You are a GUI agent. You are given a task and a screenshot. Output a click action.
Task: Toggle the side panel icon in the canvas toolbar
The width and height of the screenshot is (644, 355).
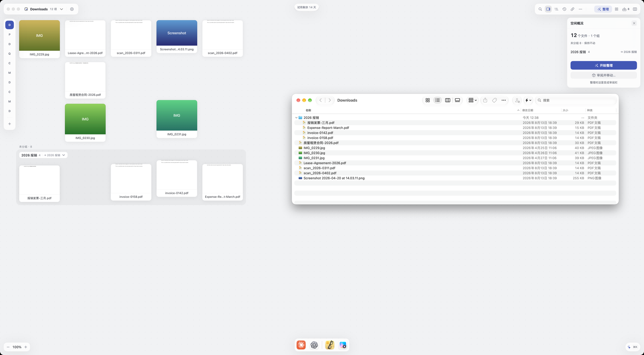pyautogui.click(x=548, y=9)
